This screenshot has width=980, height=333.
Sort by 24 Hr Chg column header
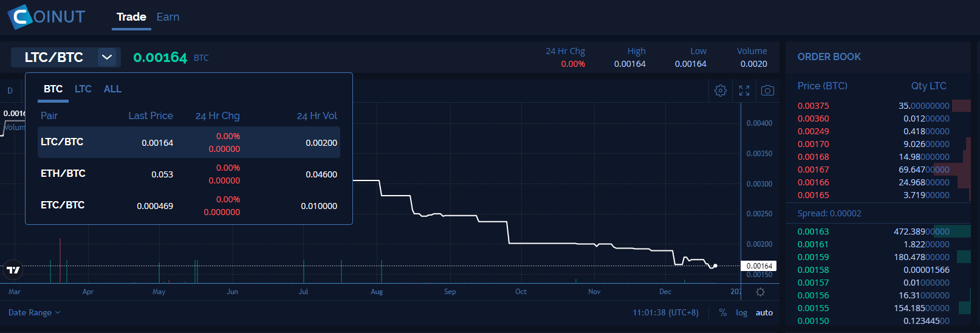coord(218,115)
